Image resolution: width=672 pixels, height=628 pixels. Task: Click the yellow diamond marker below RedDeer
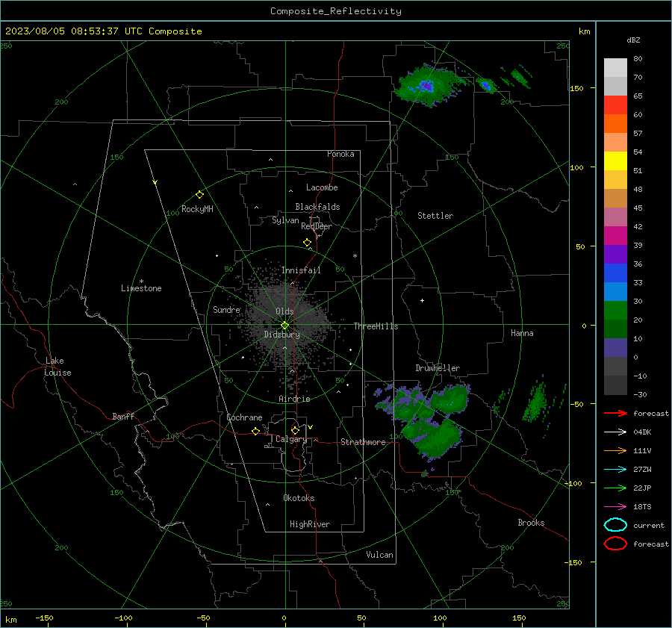[307, 243]
